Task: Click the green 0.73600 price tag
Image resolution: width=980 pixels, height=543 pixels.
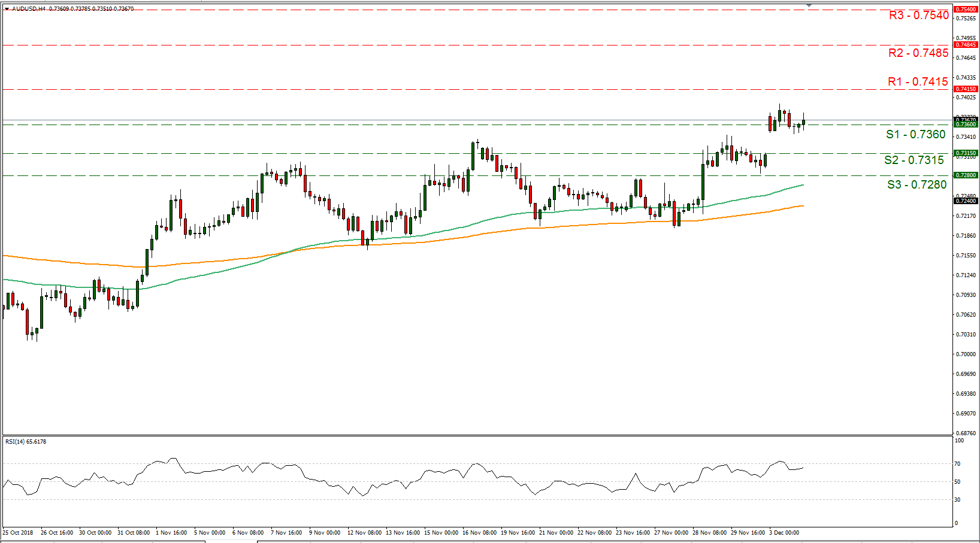Action: pyautogui.click(x=966, y=125)
